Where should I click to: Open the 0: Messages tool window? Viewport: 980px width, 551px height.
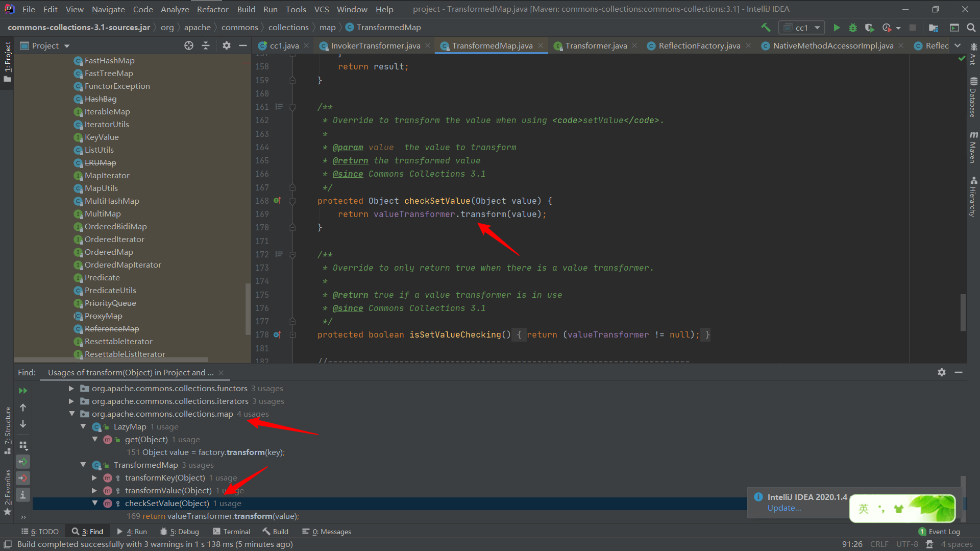click(327, 532)
